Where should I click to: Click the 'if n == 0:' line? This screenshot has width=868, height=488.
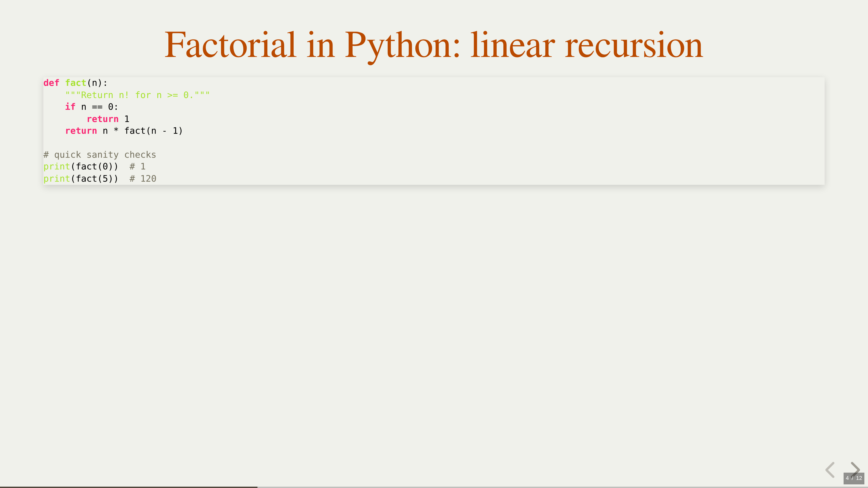point(91,107)
